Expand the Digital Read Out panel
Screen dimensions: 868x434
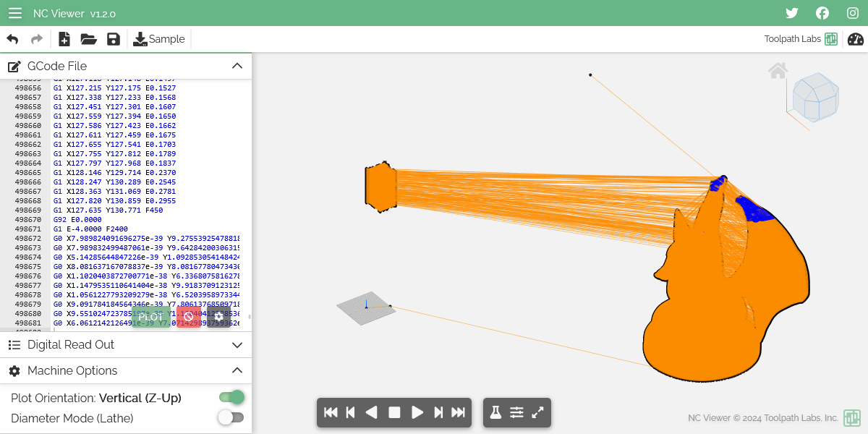237,345
